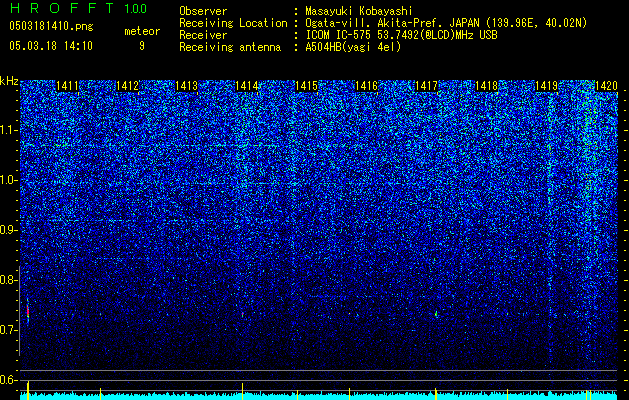Jump to the 1415 time marker
The width and height of the screenshot is (629, 400).
tap(307, 86)
